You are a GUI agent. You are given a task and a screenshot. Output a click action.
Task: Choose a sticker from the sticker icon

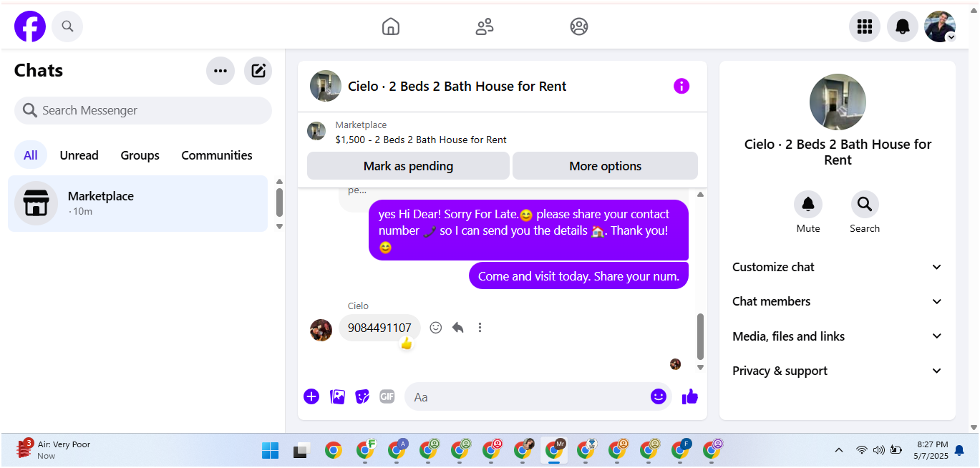[x=362, y=396]
